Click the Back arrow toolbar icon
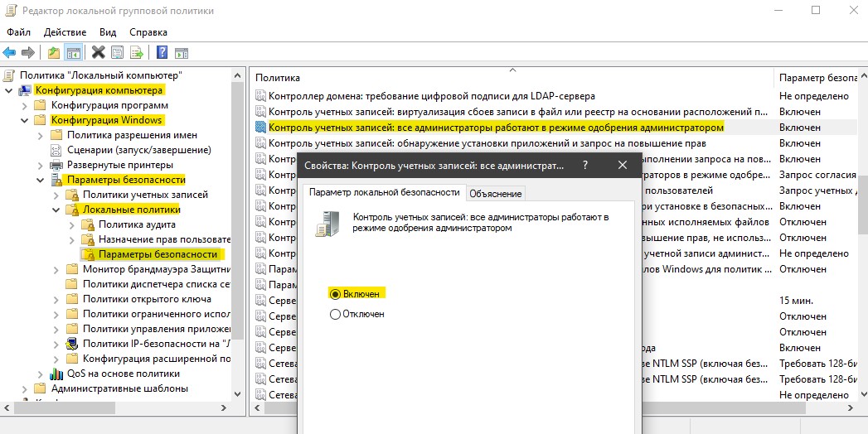Viewport: 868px width, 434px height. tap(9, 52)
